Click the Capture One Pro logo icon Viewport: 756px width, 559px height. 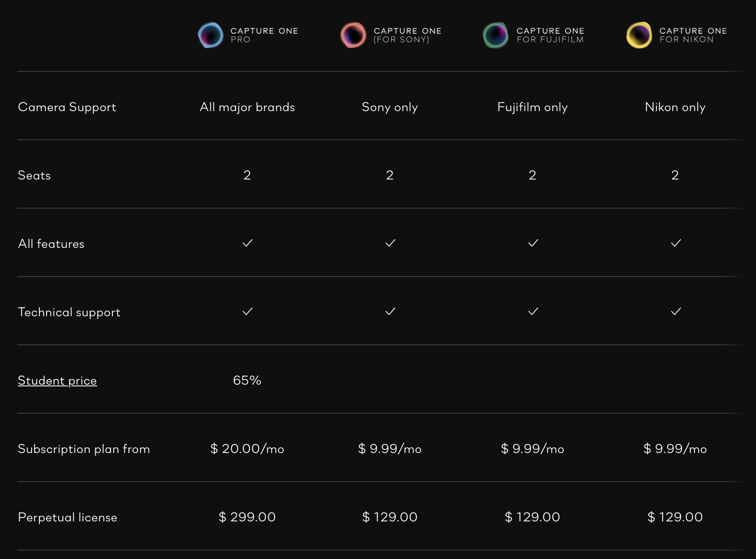(x=210, y=35)
